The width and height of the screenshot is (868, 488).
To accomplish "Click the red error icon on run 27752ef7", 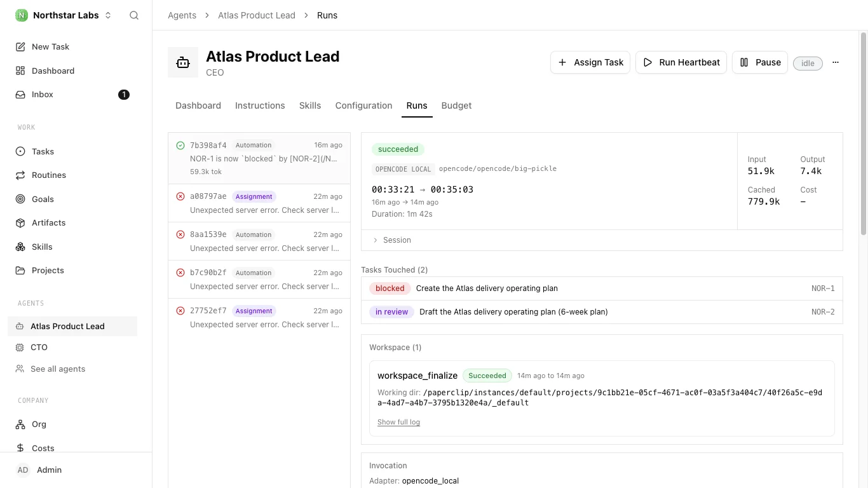I will point(180,311).
